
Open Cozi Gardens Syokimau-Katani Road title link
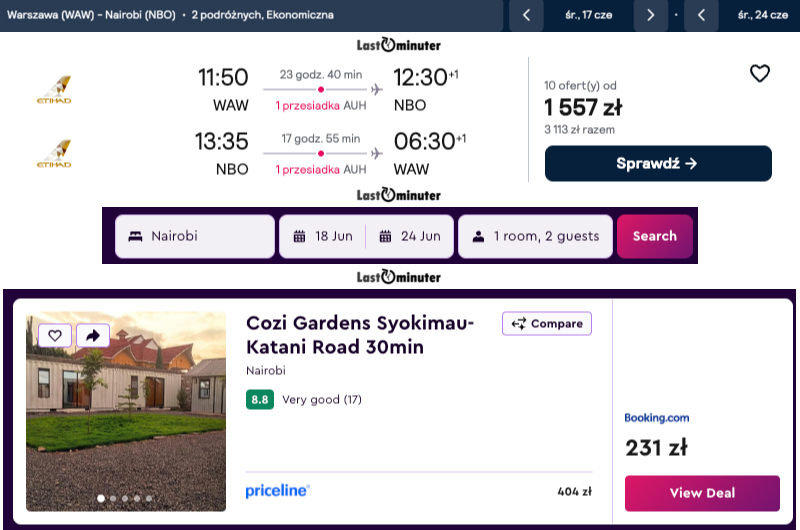coord(360,335)
